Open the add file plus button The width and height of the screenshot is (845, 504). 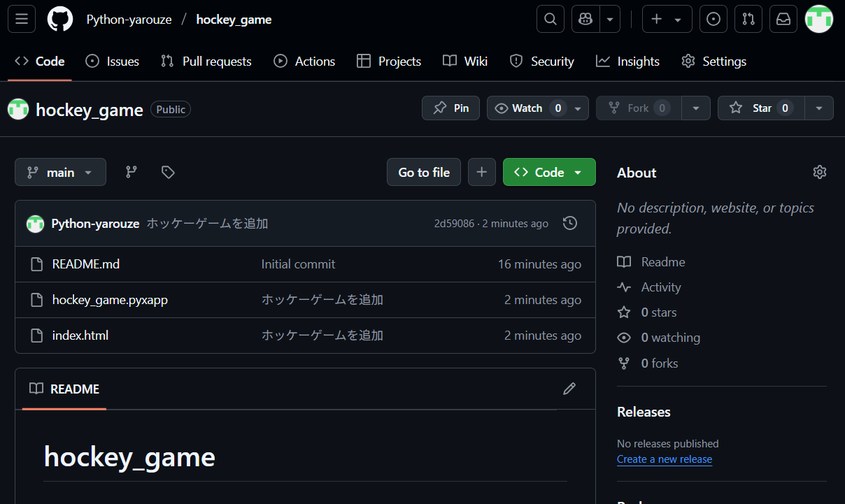482,172
